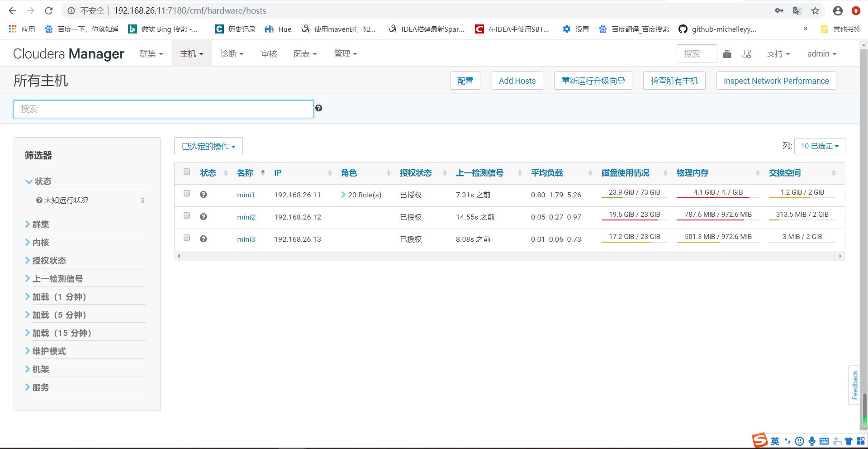
Task: Click Inspect Network Performance button
Action: [x=776, y=81]
